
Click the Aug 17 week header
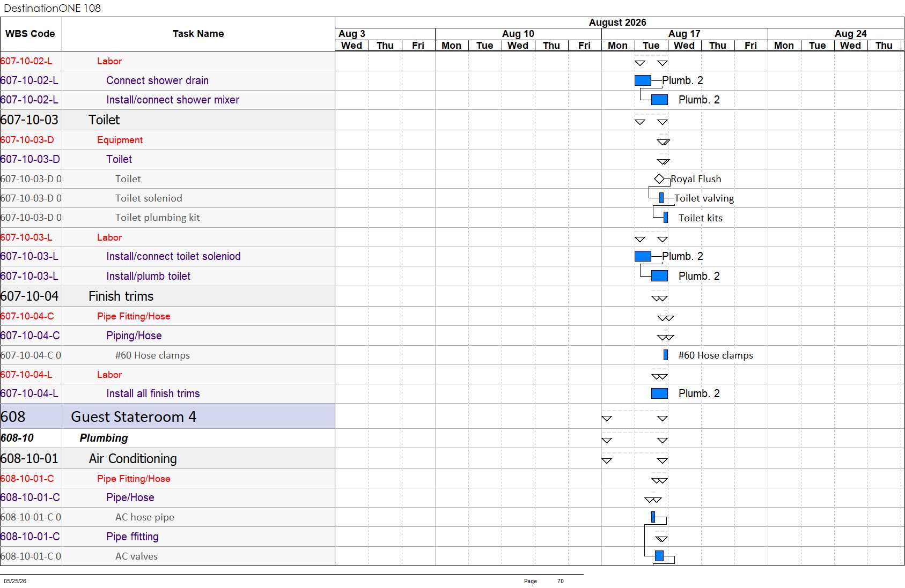[685, 34]
